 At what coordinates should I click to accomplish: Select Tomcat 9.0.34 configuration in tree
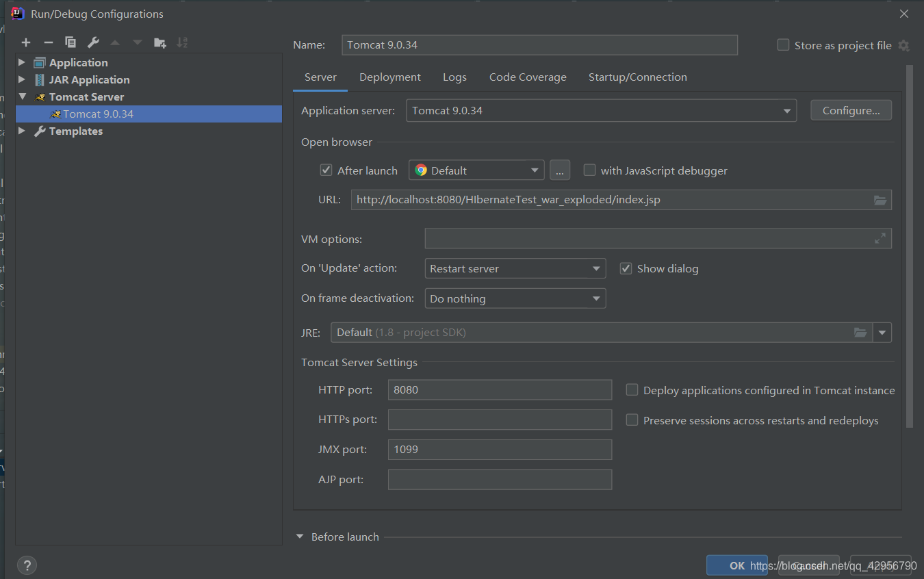tap(149, 114)
